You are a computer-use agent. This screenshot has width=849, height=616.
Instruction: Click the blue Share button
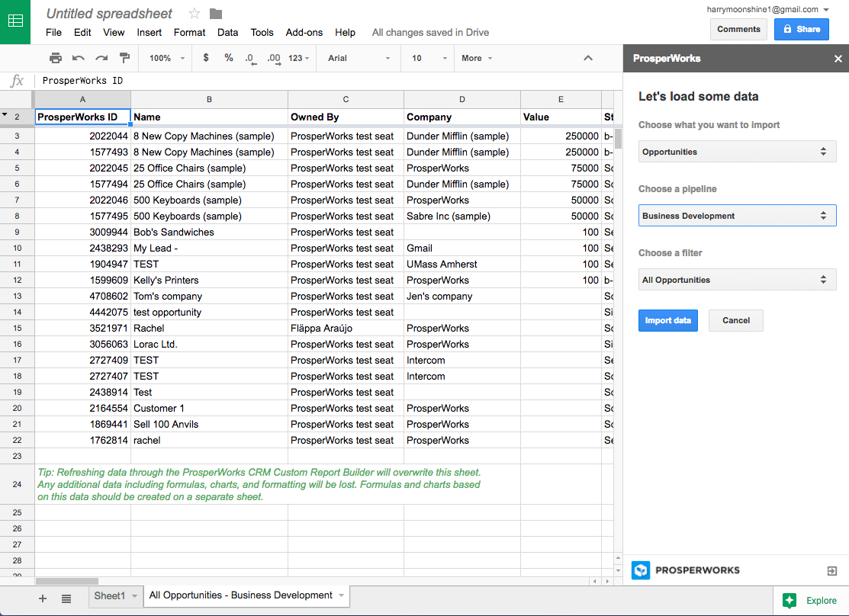(801, 29)
